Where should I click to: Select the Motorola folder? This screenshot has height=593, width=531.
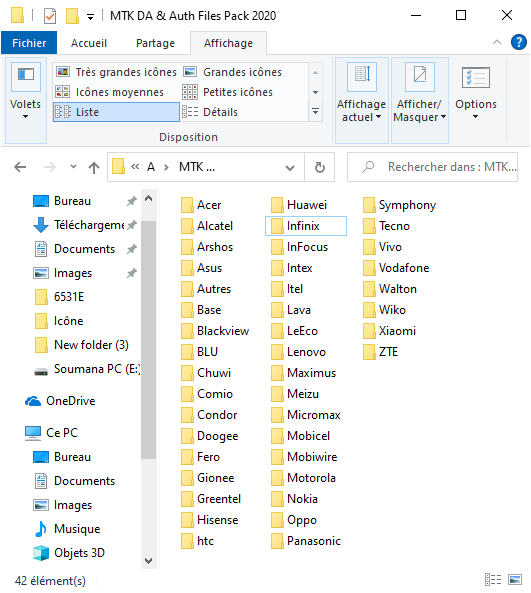click(304, 478)
